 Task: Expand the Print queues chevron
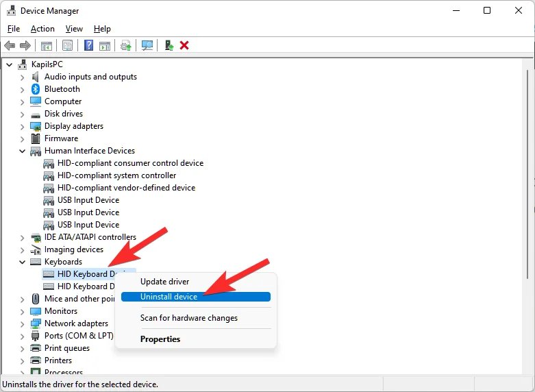[22, 348]
